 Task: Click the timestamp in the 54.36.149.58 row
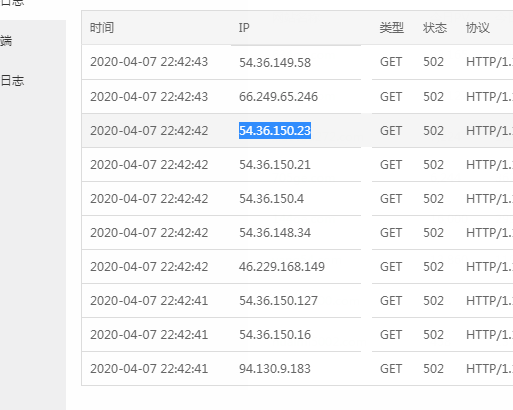tap(149, 62)
